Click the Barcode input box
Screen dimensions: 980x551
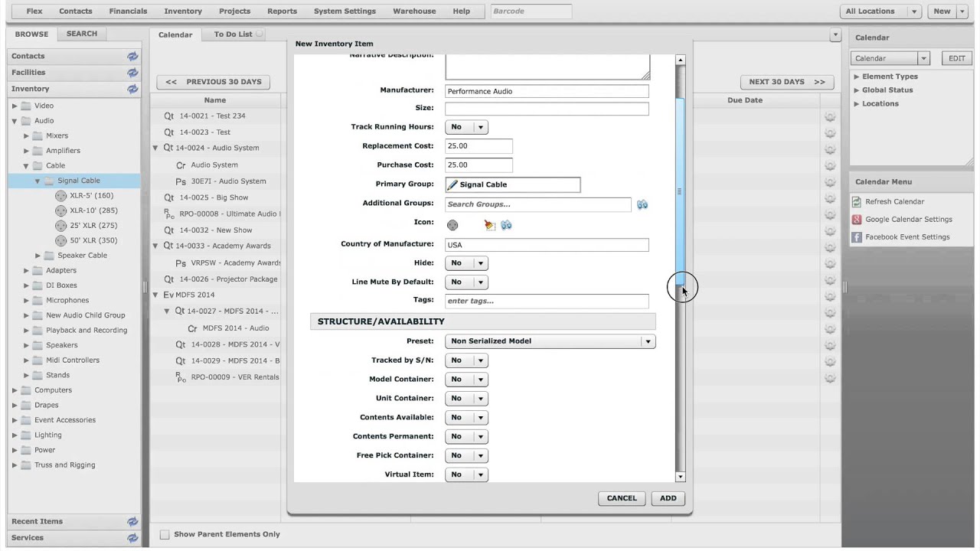(x=531, y=11)
